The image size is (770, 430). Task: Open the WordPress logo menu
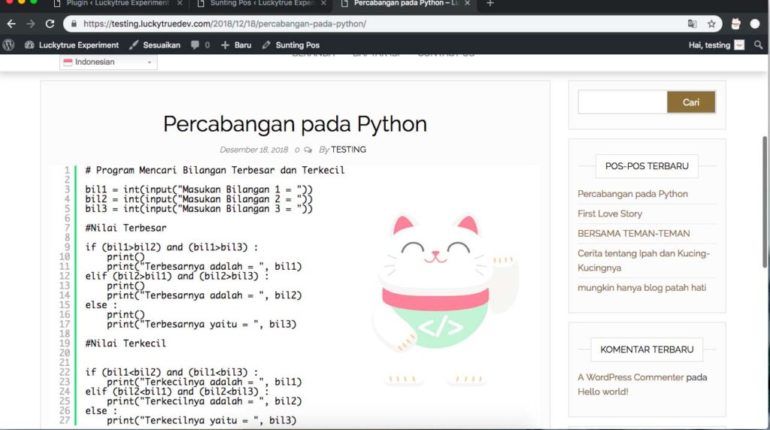coord(9,45)
